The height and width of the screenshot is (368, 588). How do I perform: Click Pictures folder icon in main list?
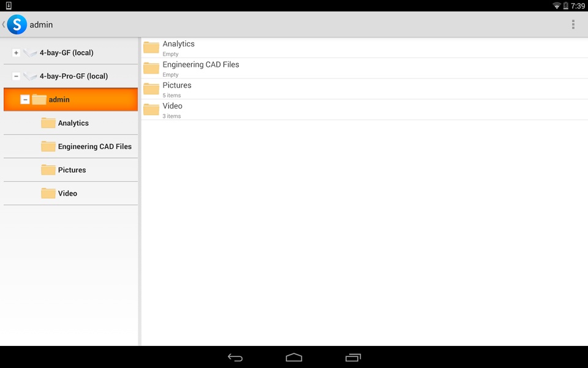pos(151,88)
